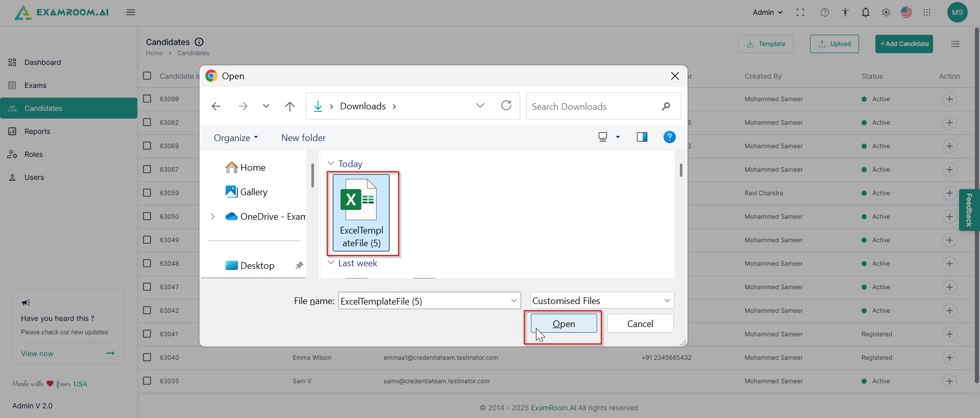Image resolution: width=980 pixels, height=418 pixels.
Task: Expand the OneDrive tree item
Action: coord(213,217)
